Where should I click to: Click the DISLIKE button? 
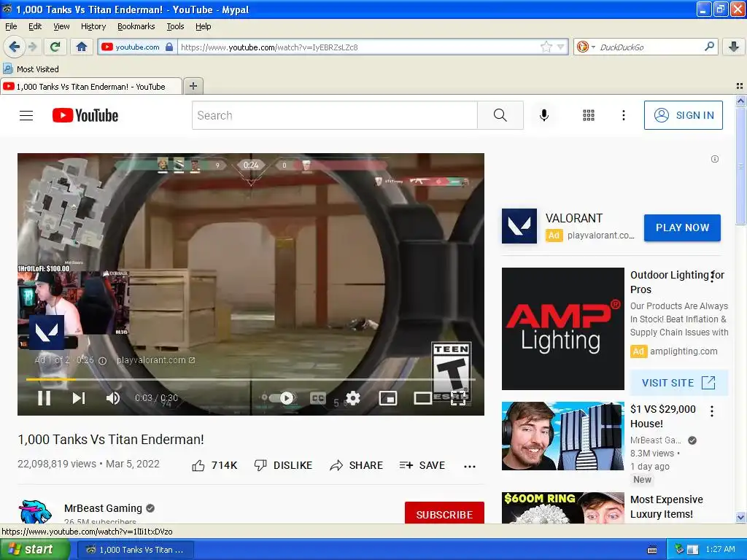click(284, 465)
